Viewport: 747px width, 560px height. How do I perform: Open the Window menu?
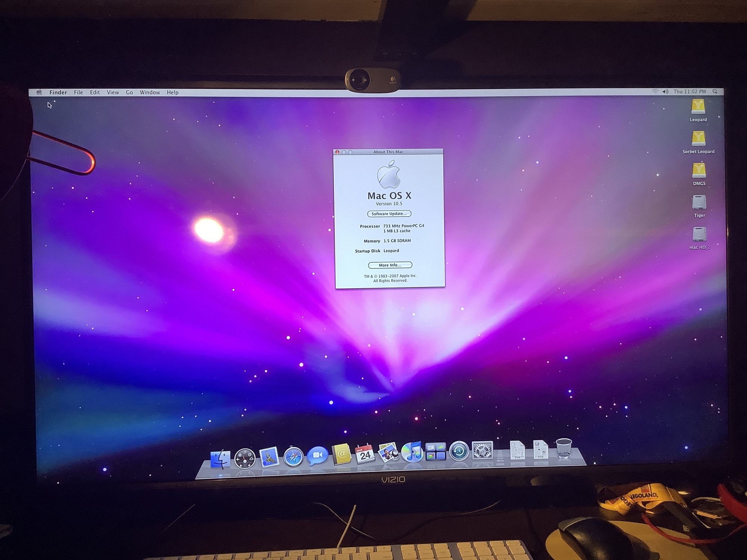coord(150,93)
